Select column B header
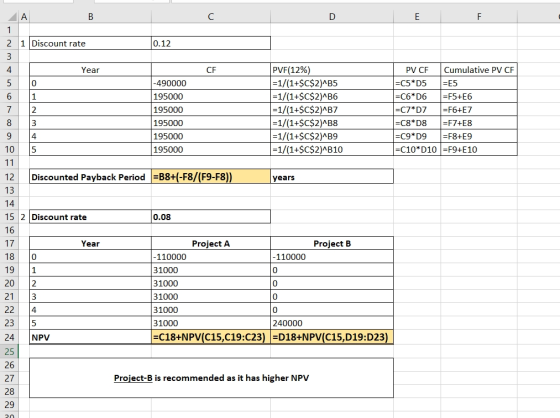The height and width of the screenshot is (418, 560). coord(90,17)
